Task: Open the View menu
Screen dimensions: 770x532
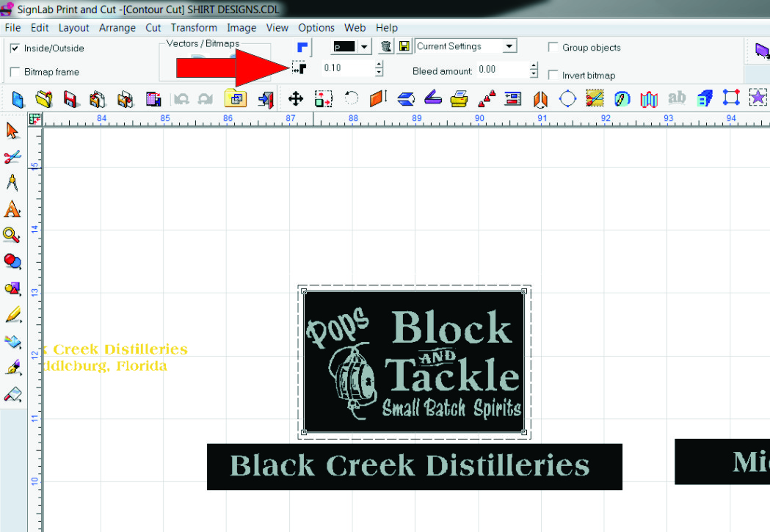Action: point(277,28)
